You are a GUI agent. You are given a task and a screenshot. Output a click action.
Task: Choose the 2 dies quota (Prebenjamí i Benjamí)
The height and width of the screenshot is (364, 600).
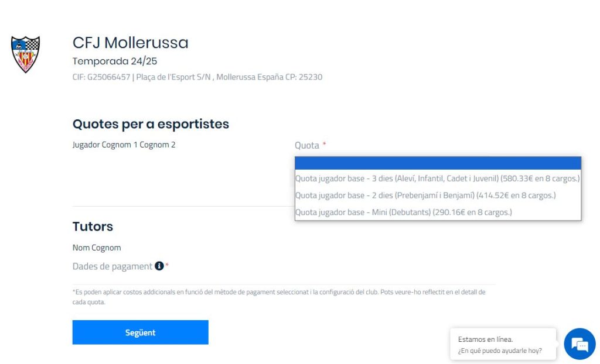click(425, 195)
